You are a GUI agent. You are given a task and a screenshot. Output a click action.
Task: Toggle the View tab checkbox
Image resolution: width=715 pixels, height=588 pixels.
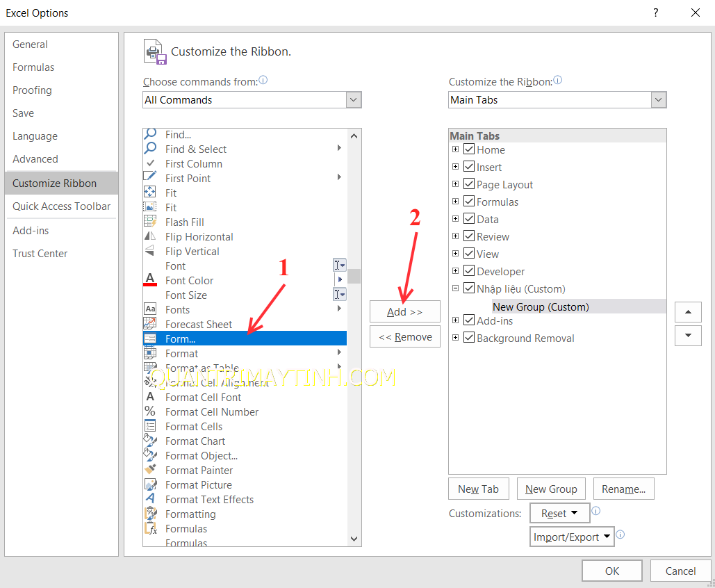click(x=469, y=253)
